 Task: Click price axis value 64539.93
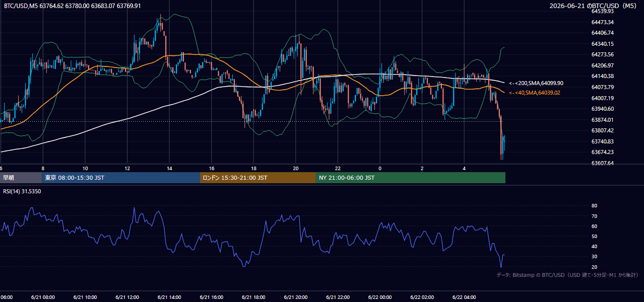tap(603, 11)
